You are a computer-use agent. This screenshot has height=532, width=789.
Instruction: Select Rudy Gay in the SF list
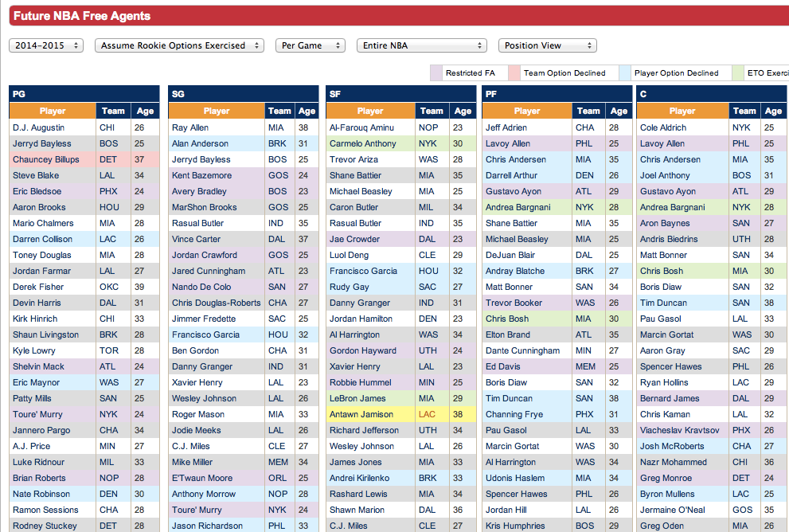coord(350,287)
